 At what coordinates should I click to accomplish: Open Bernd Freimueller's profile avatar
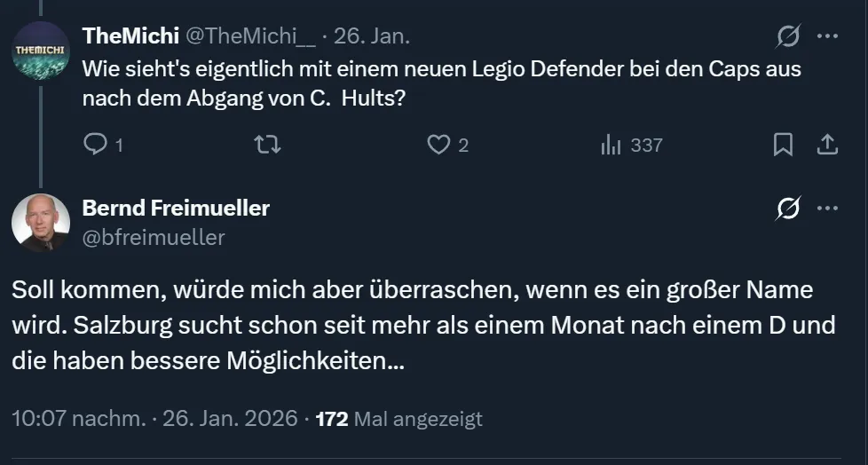[x=40, y=223]
